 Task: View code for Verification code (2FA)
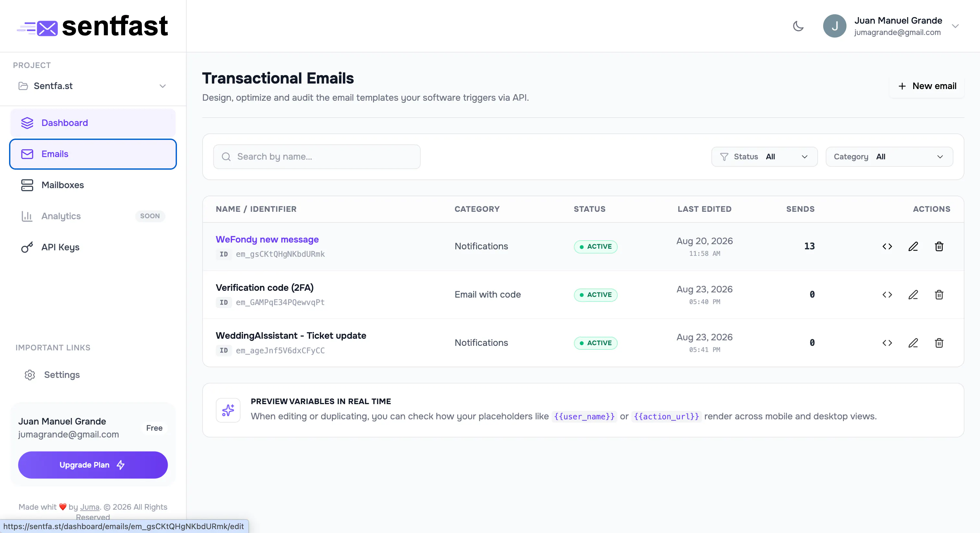coord(887,295)
